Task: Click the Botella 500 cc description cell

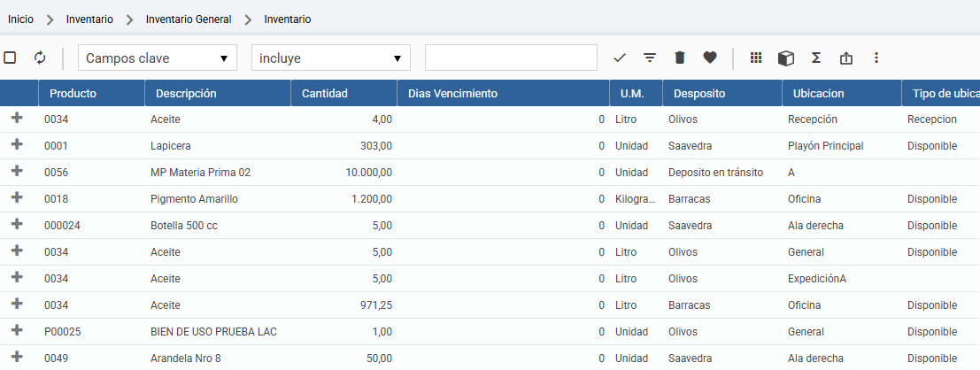Action: [x=218, y=226]
